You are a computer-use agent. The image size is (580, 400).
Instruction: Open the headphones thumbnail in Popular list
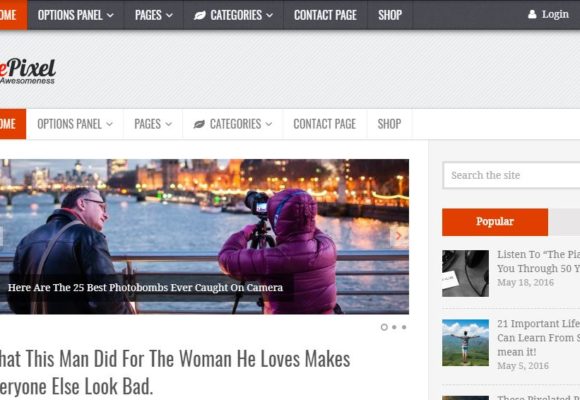coord(465,273)
